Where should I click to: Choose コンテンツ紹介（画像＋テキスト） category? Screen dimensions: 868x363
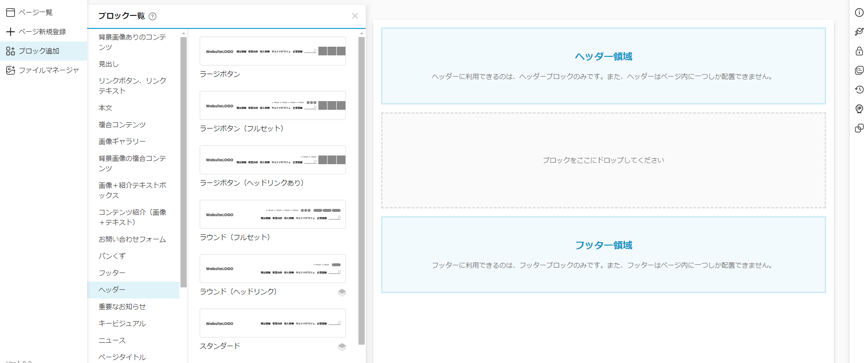click(x=133, y=217)
